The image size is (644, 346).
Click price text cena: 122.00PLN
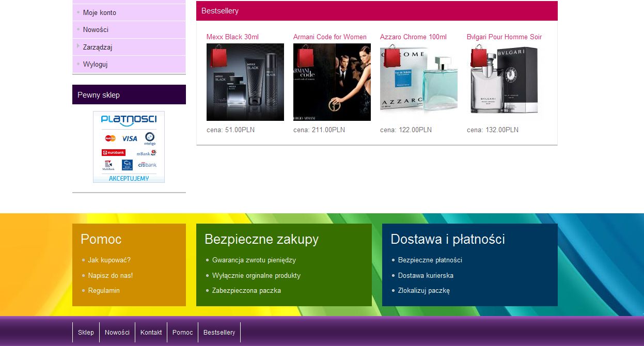pyautogui.click(x=406, y=130)
